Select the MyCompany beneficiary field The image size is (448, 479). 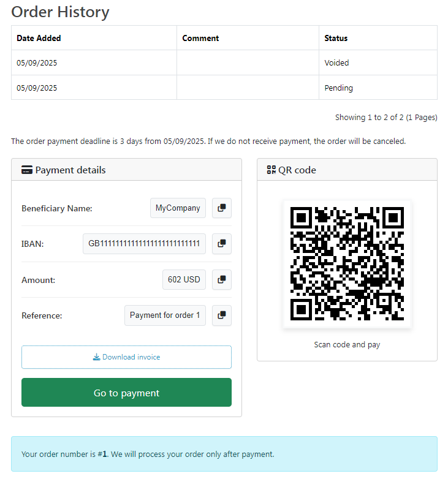pos(178,208)
